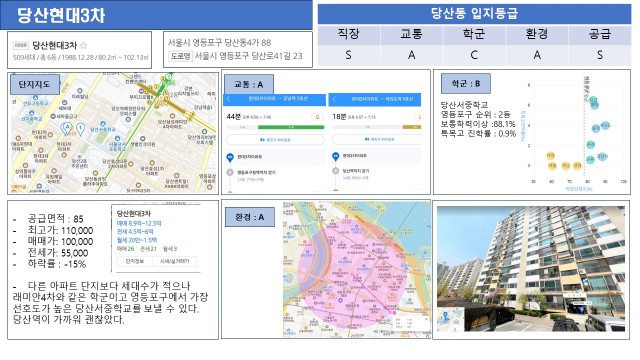The width and height of the screenshot is (640, 360).
Task: Click the 공급 column header
Action: (x=600, y=34)
